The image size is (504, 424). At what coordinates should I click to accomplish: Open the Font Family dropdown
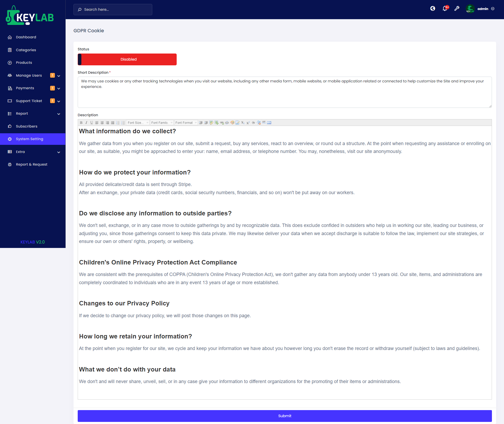pyautogui.click(x=162, y=123)
